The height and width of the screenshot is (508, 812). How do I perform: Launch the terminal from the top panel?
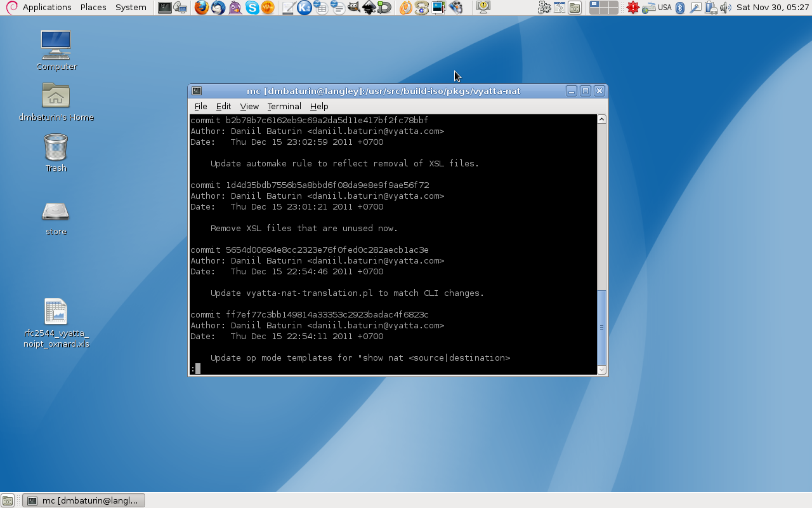point(164,8)
